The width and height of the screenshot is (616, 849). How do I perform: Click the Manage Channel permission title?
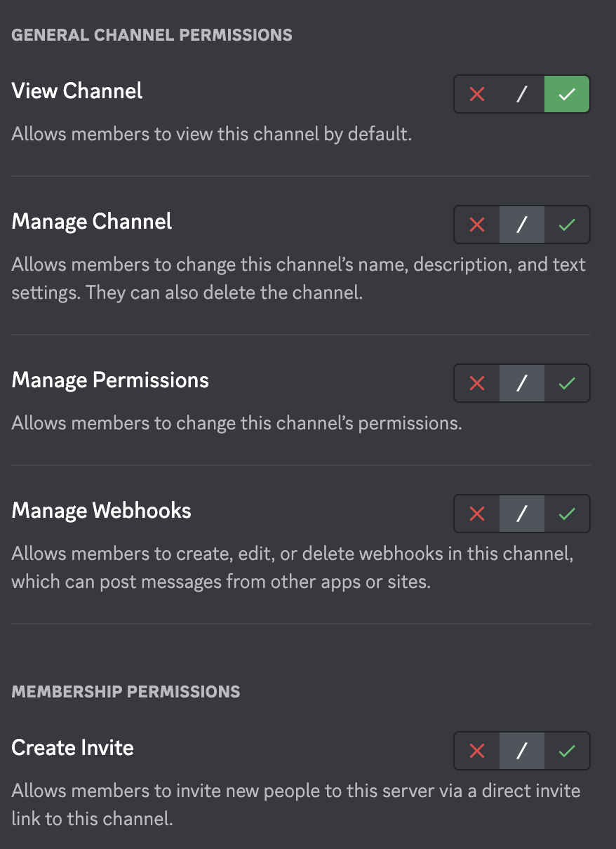point(92,222)
